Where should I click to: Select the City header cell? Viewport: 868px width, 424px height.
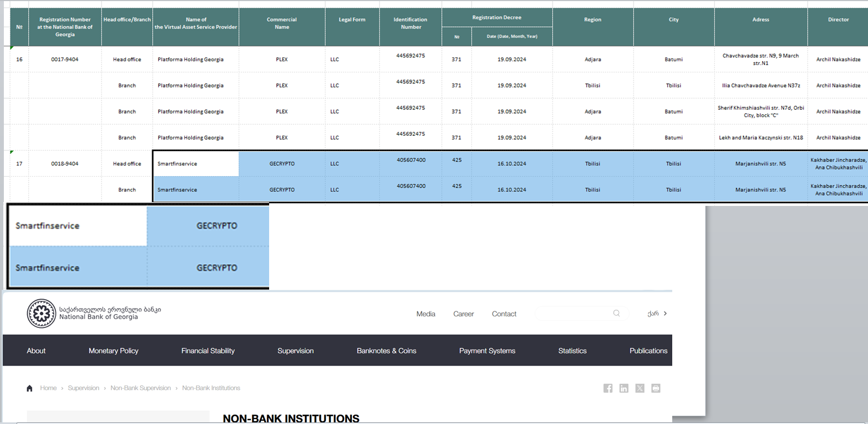674,27
